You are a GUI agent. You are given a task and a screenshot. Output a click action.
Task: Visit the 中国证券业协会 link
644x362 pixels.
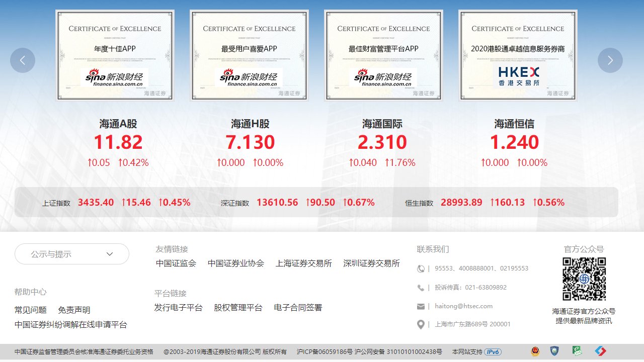236,263
